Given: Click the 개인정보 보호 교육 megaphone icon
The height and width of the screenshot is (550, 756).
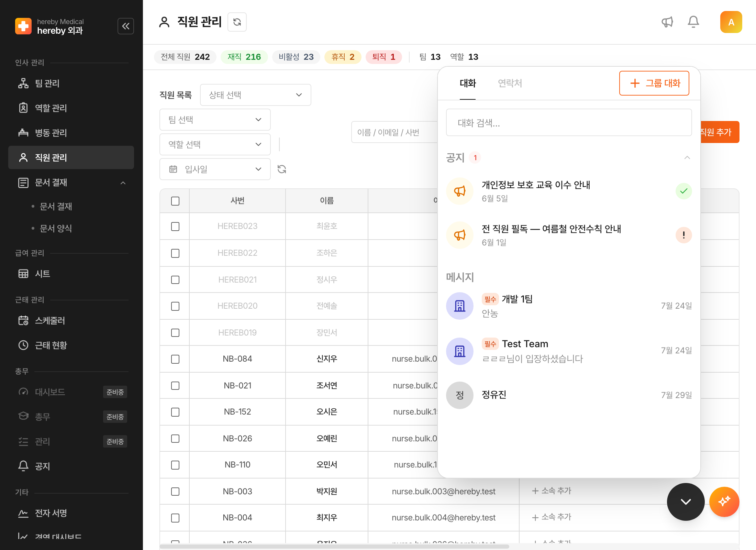Looking at the screenshot, I should coord(460,191).
